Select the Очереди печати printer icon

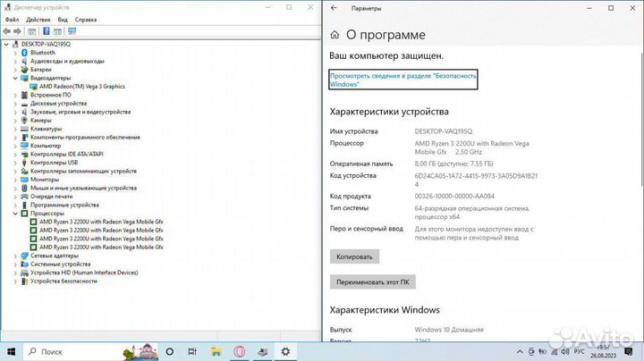point(24,197)
